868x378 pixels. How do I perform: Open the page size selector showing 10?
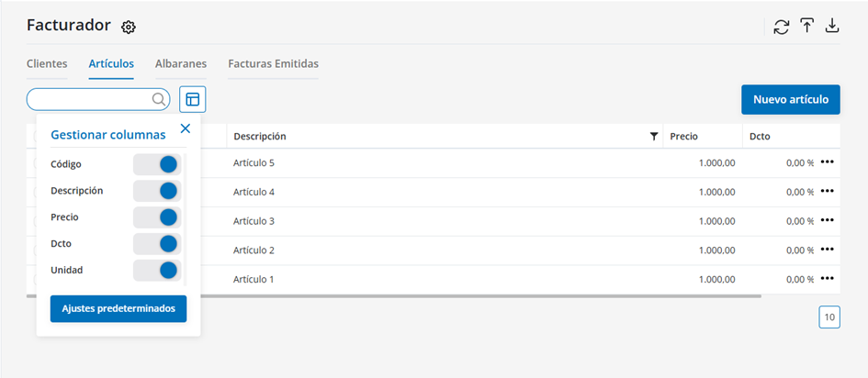829,317
